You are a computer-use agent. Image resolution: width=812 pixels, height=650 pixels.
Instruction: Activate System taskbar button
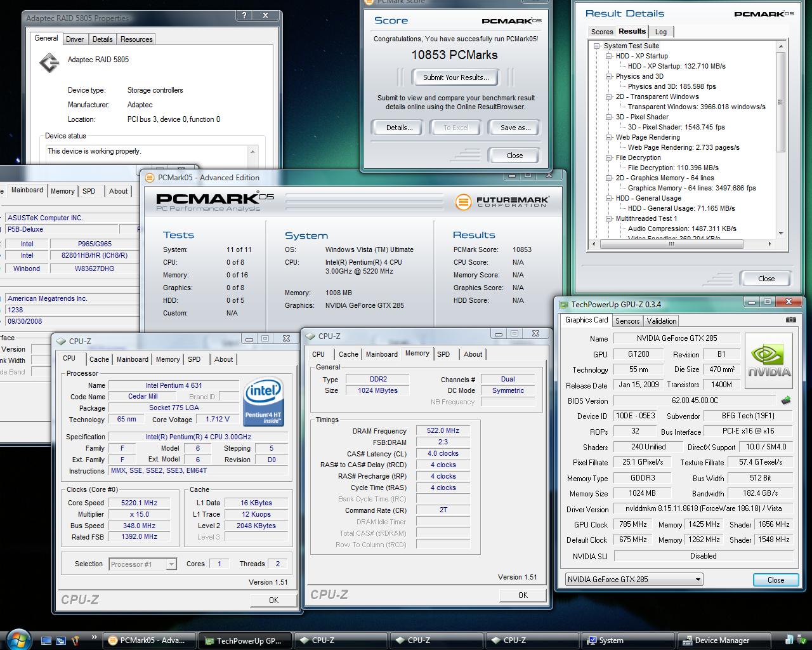[x=629, y=640]
